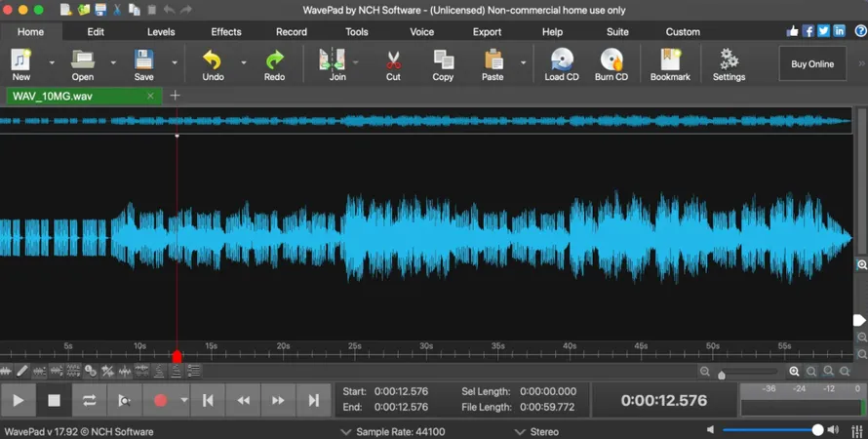This screenshot has width=868, height=439.
Task: Click the red playhead marker on the timeline
Action: click(177, 356)
